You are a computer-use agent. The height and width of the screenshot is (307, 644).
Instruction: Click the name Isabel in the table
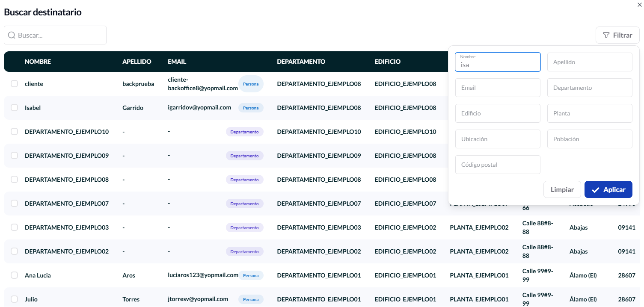tap(33, 108)
